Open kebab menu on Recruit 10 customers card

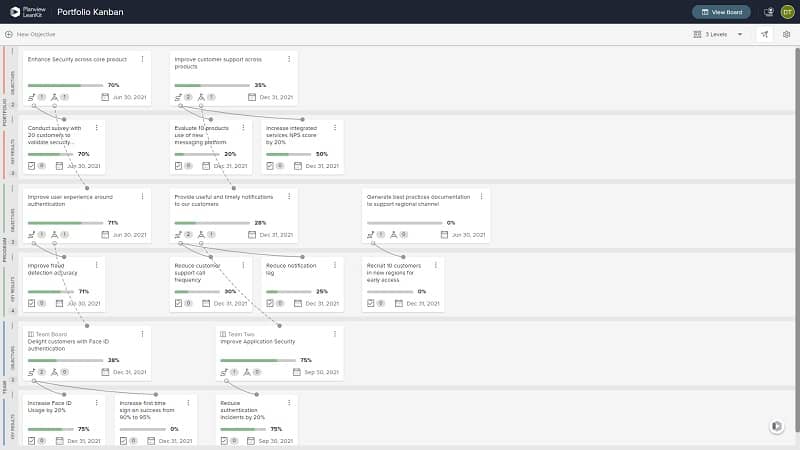coord(436,265)
